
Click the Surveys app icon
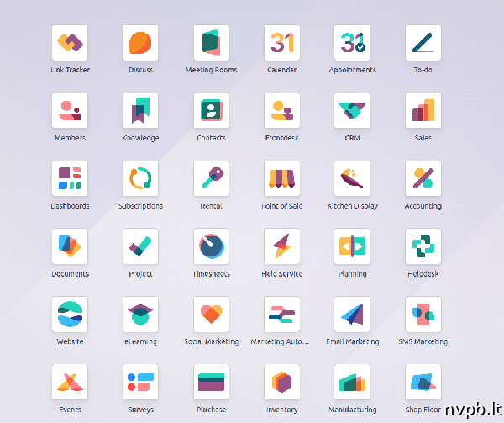coord(140,382)
